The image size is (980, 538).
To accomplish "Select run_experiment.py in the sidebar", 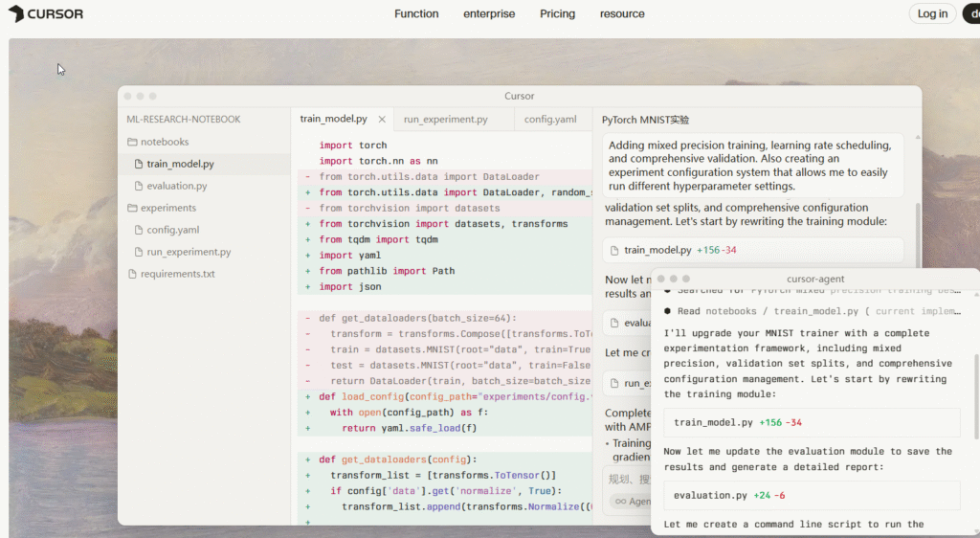I will tap(188, 252).
